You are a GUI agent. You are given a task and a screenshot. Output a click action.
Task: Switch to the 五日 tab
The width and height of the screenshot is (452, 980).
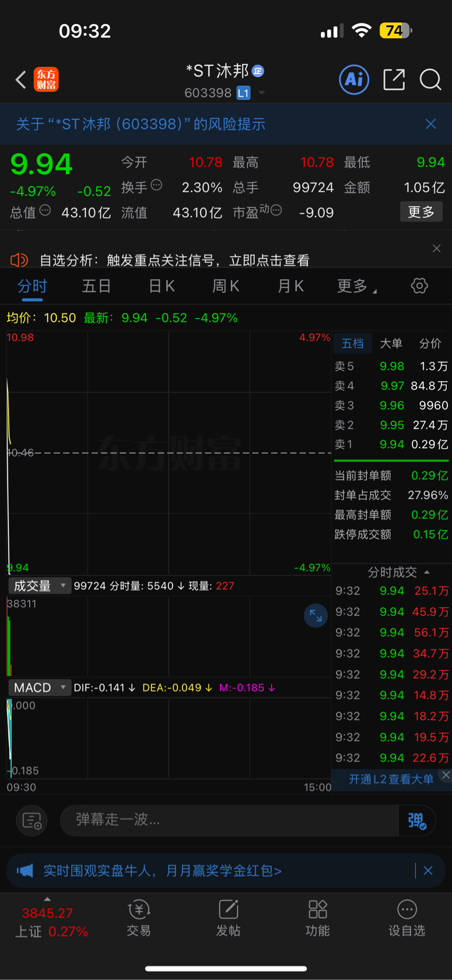click(97, 286)
